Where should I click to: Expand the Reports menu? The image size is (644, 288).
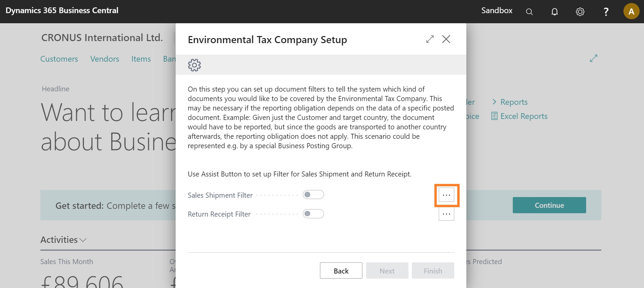pos(510,102)
